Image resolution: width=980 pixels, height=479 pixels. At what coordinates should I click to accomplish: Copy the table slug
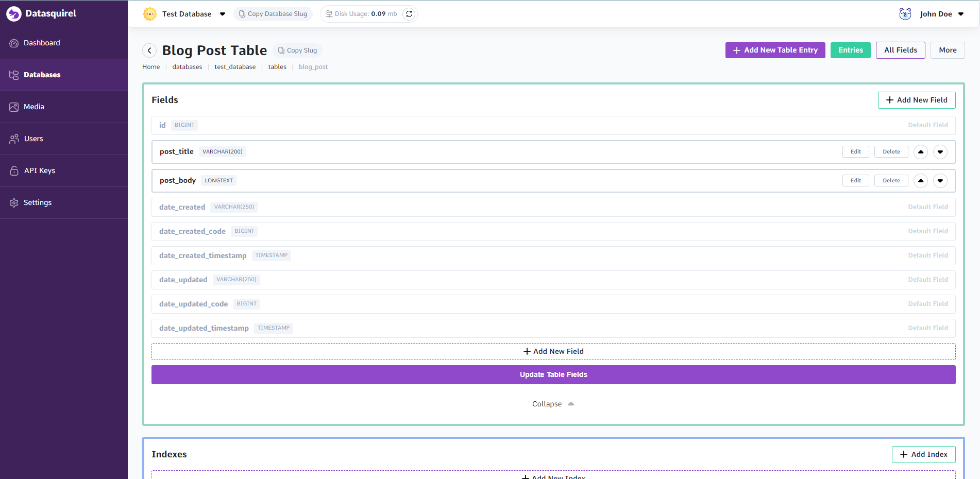point(297,50)
